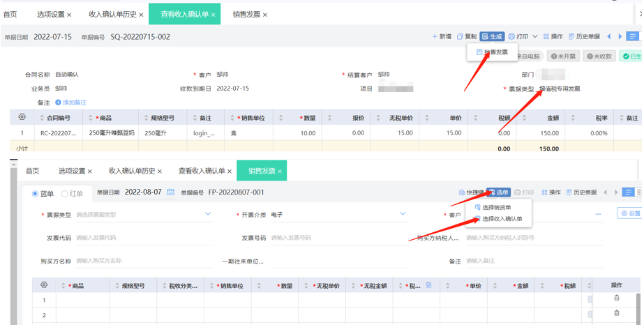The image size is (644, 327).
Task: Expand the 开票介质 dropdown showing 电子
Action: (x=403, y=214)
